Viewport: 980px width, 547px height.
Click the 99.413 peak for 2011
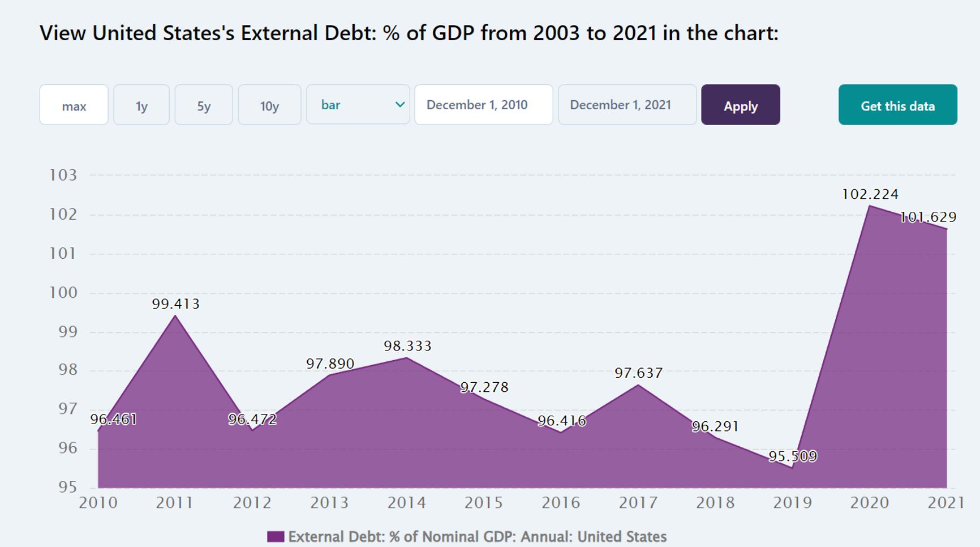[175, 315]
